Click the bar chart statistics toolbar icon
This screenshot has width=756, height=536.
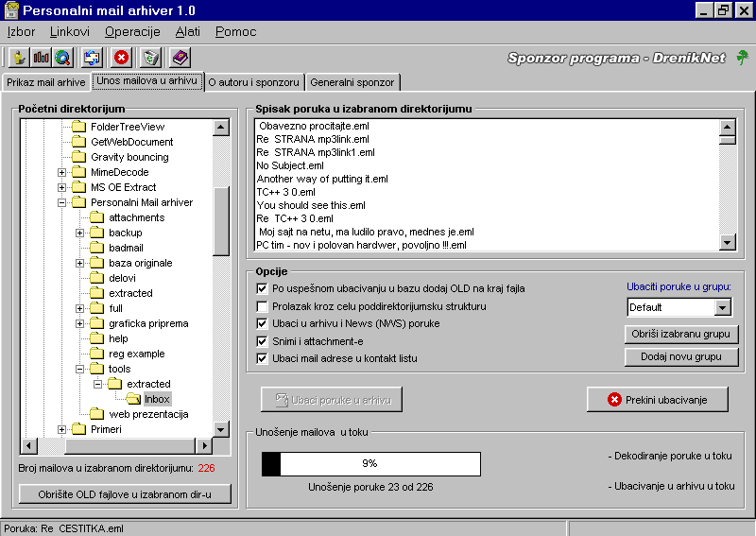pos(41,58)
